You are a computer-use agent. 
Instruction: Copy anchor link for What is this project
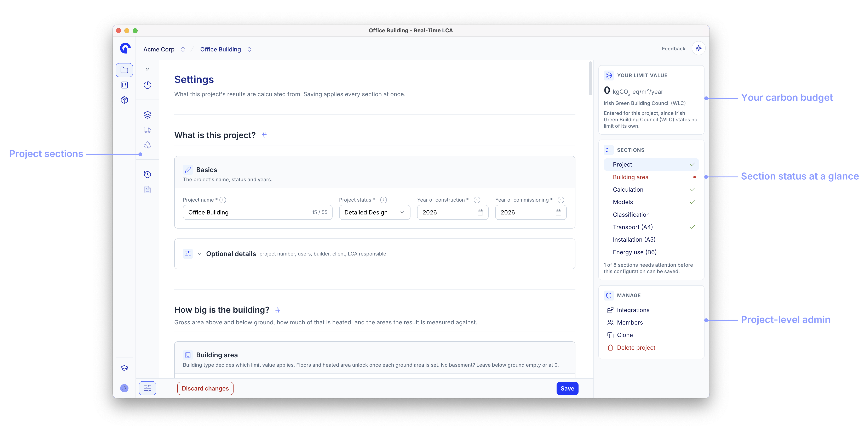(264, 135)
